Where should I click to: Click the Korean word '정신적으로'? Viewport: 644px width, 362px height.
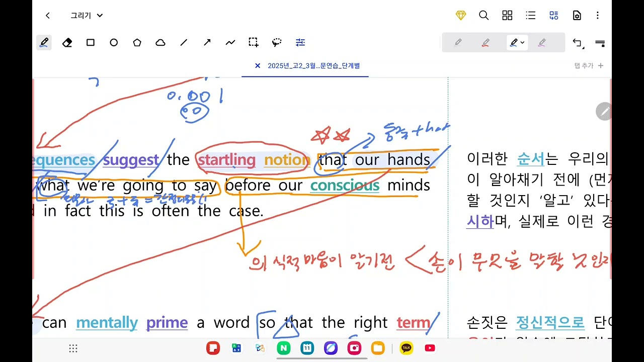(550, 322)
